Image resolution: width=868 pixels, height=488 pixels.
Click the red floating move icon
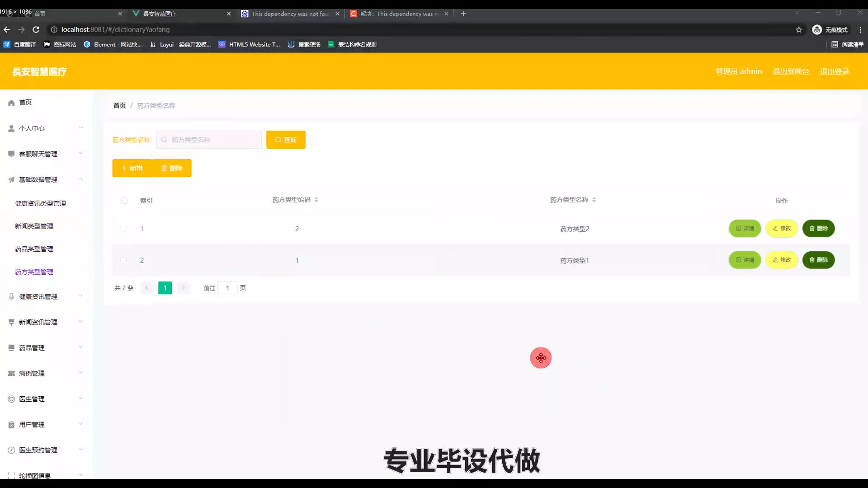coord(541,358)
